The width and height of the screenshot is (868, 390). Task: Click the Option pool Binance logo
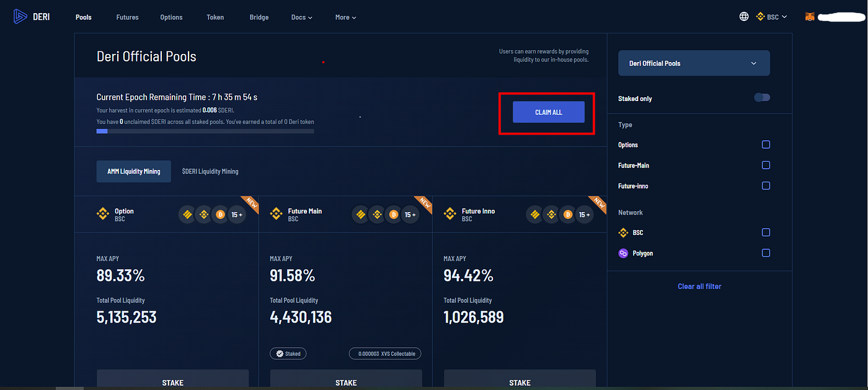[x=103, y=215]
